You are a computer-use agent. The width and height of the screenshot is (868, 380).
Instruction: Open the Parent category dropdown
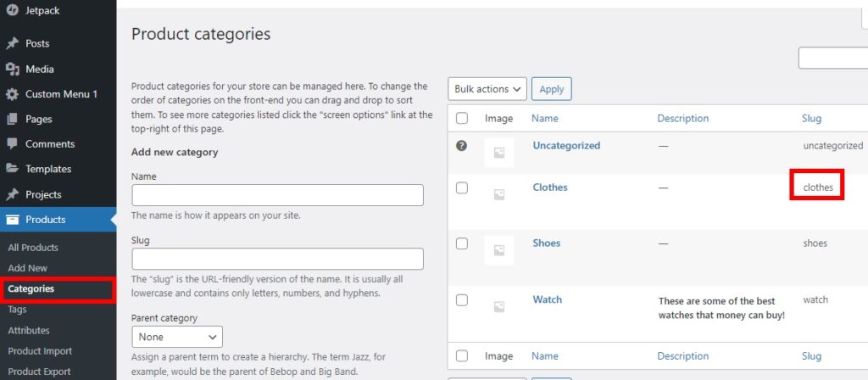177,337
